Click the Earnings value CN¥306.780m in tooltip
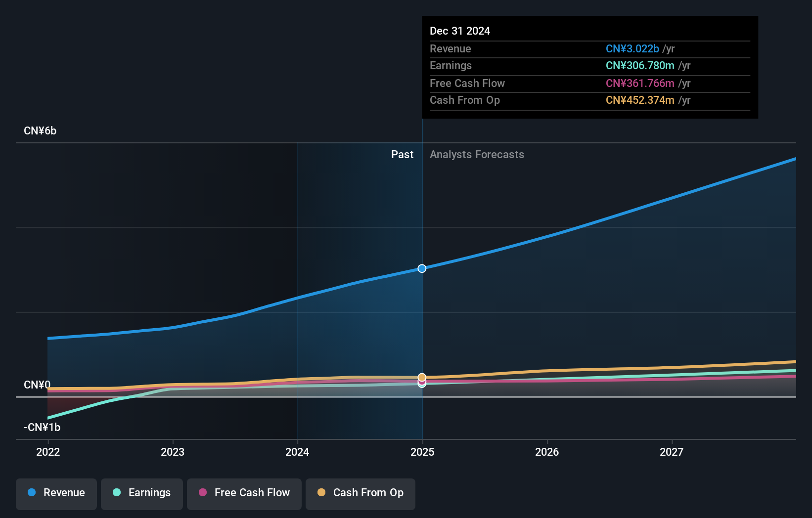This screenshot has height=518, width=812. click(x=640, y=66)
